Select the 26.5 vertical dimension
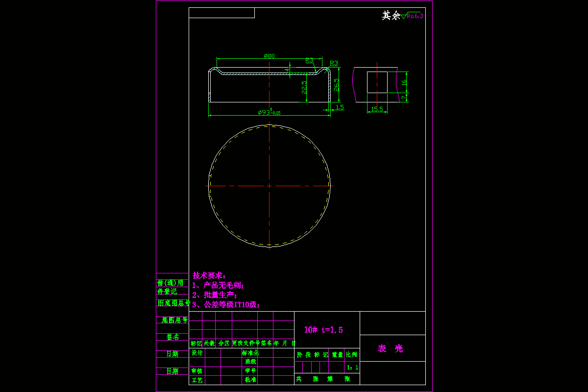This screenshot has width=588, height=392. pyautogui.click(x=336, y=84)
